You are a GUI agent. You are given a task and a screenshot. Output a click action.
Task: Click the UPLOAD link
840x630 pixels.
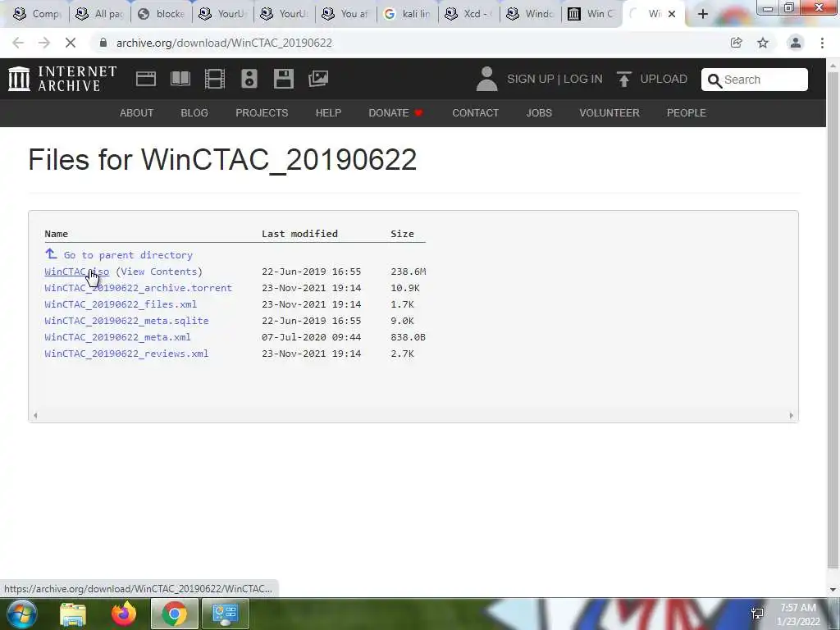[663, 79]
